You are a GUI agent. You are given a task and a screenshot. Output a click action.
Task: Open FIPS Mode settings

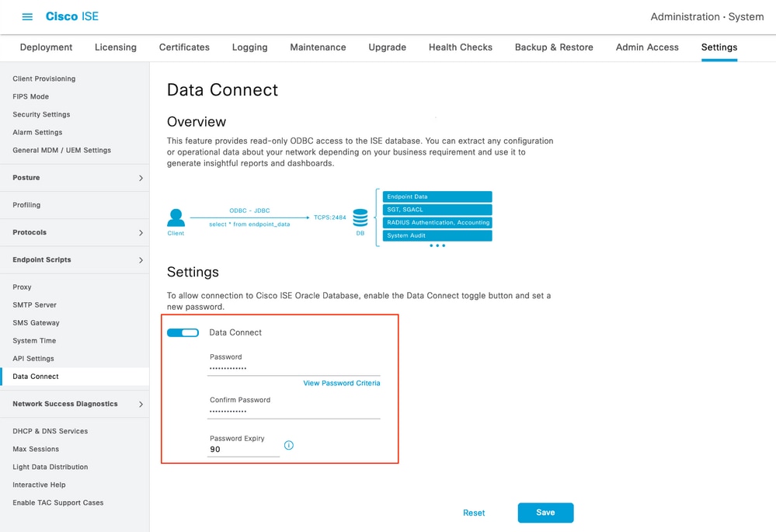tap(31, 96)
